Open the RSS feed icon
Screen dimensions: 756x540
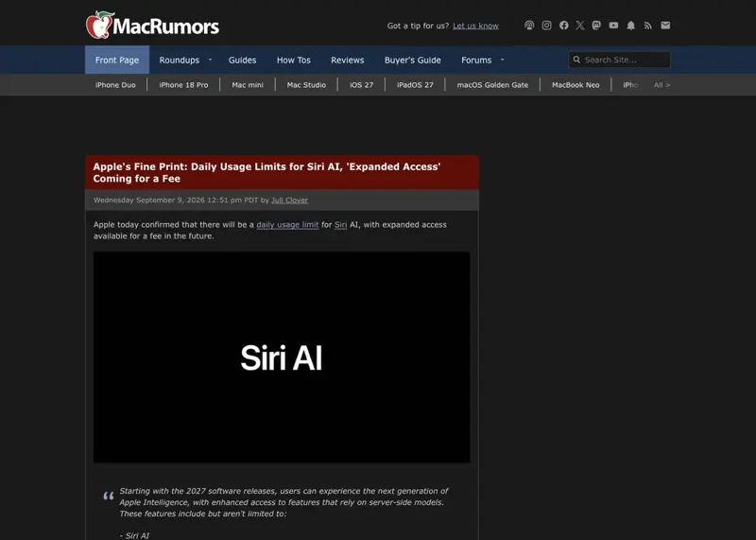pos(648,26)
